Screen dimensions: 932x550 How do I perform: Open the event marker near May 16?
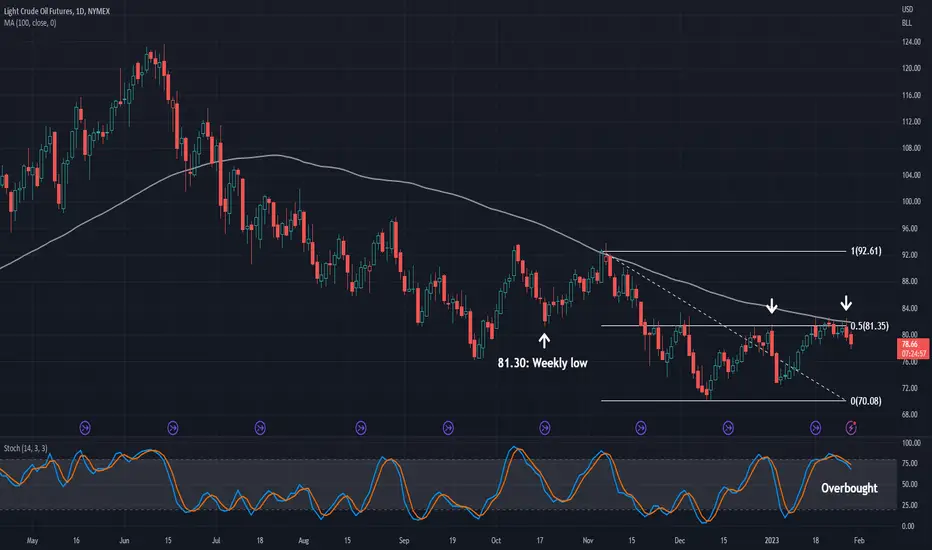coord(85,428)
